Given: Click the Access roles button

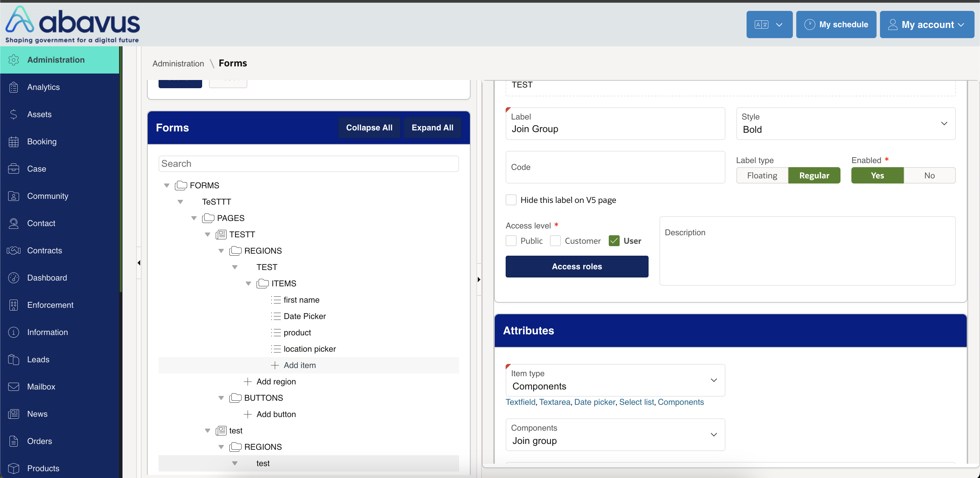Looking at the screenshot, I should point(577,266).
